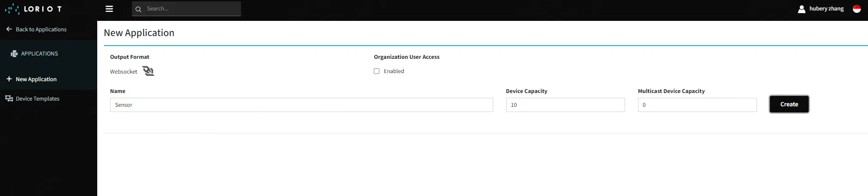Click the back arrow icon in sidebar

tap(9, 29)
